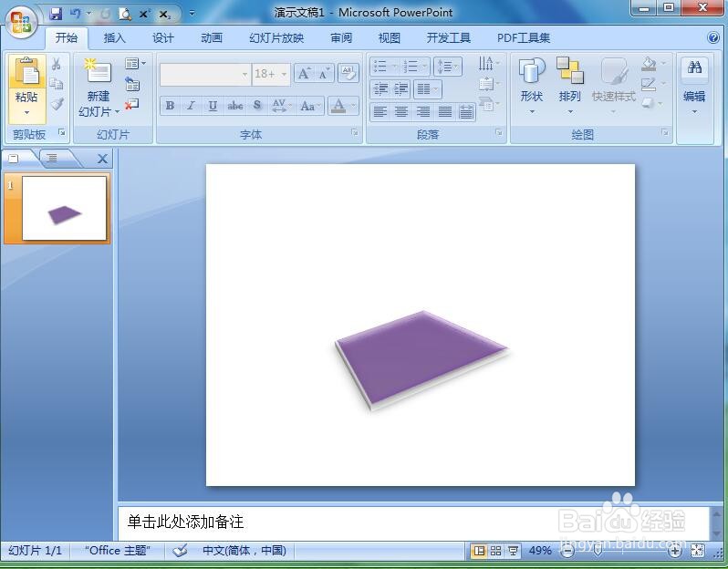Switch to the Review tab (审阅)
728x569 pixels.
point(341,38)
